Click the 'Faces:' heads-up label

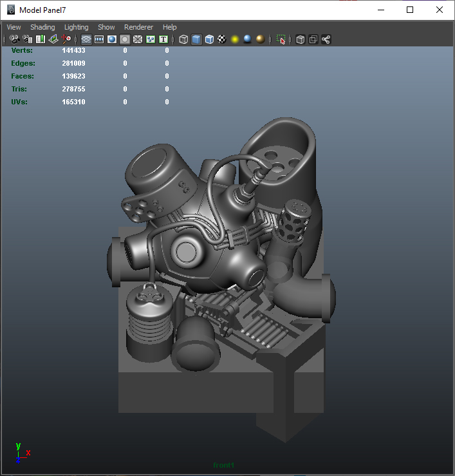point(23,76)
